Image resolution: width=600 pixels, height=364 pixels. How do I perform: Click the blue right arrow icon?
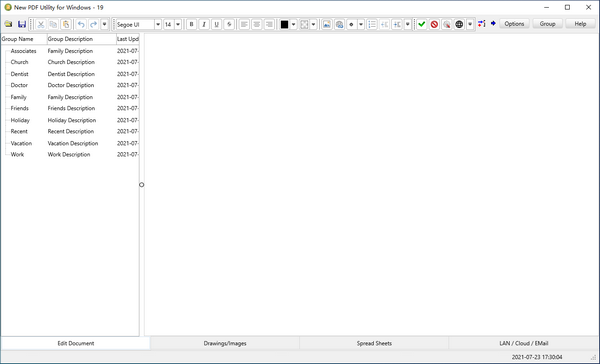point(493,23)
